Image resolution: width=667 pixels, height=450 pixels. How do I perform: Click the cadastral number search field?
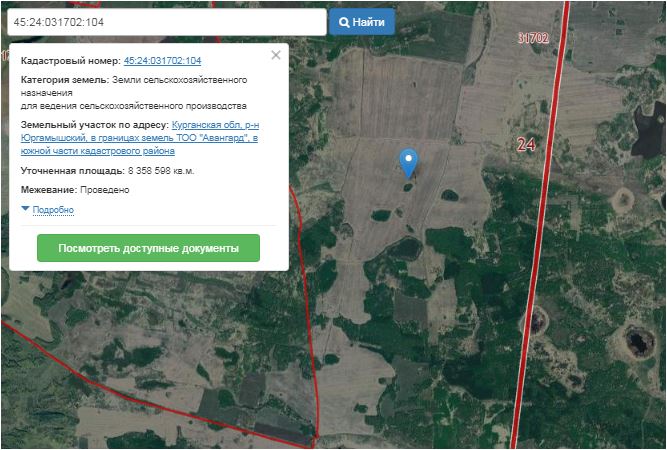(164, 22)
